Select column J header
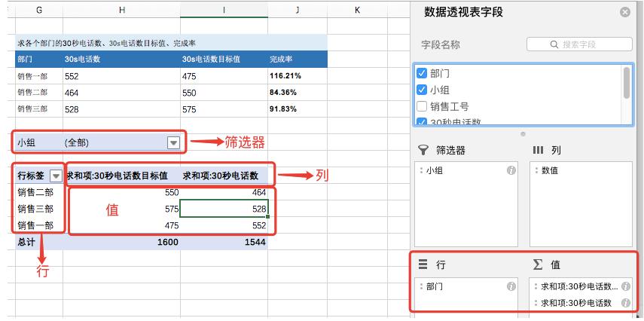644x321 pixels. [297, 9]
